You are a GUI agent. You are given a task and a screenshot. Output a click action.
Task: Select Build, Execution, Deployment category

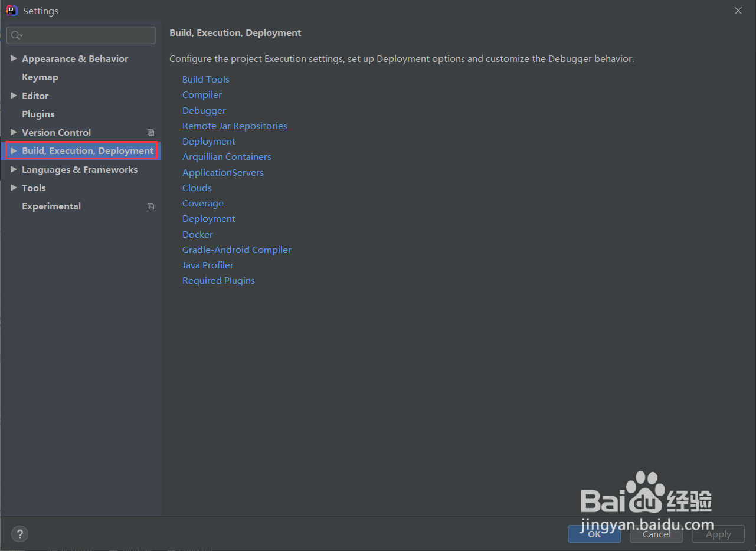[x=88, y=151]
